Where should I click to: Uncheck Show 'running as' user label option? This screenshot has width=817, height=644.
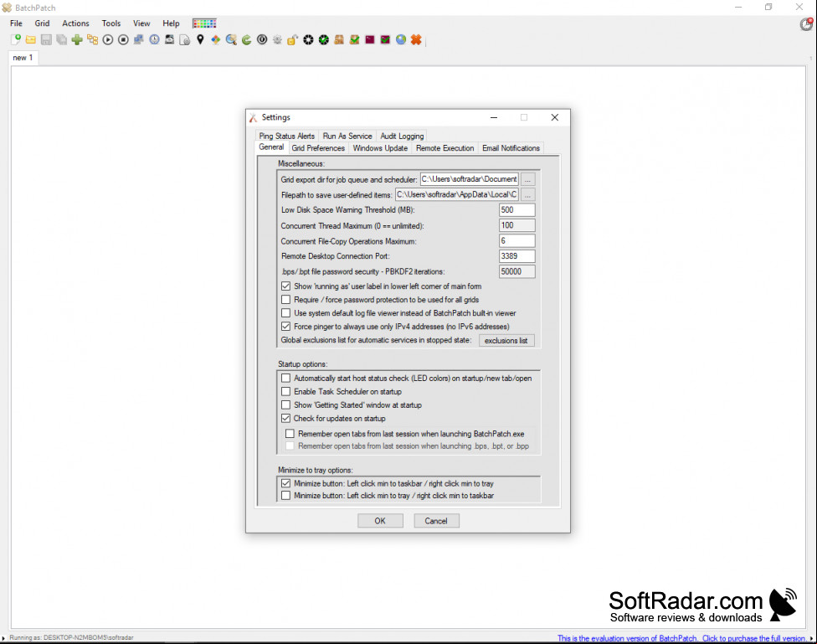pos(285,286)
